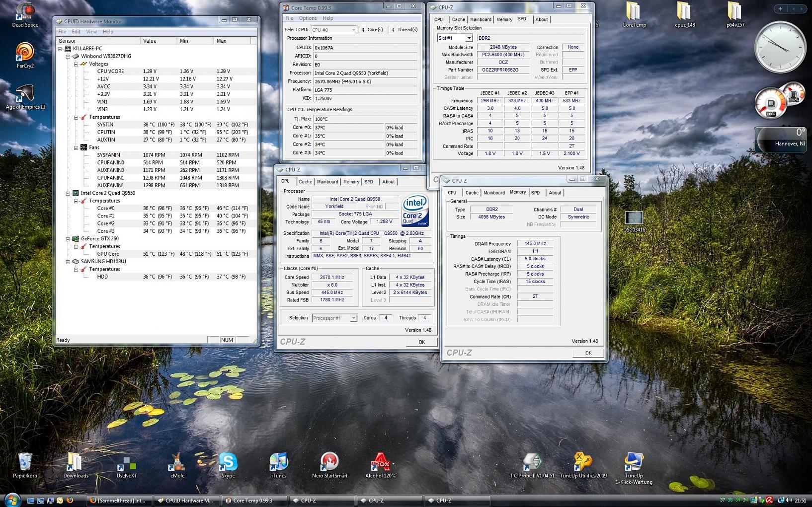The height and width of the screenshot is (507, 812).
Task: Select the CoreTemp folder on the desktop
Action: [x=634, y=15]
